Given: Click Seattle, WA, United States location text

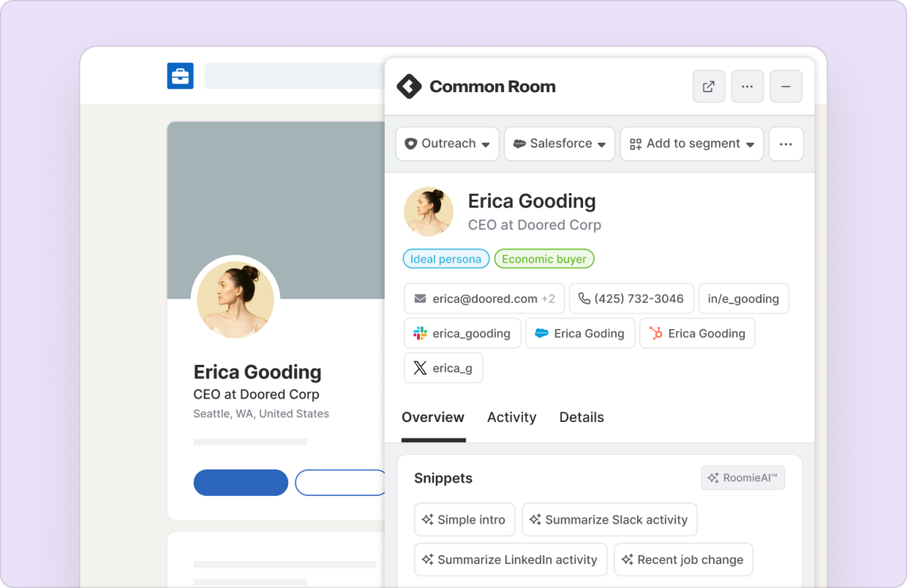Looking at the screenshot, I should tap(261, 414).
